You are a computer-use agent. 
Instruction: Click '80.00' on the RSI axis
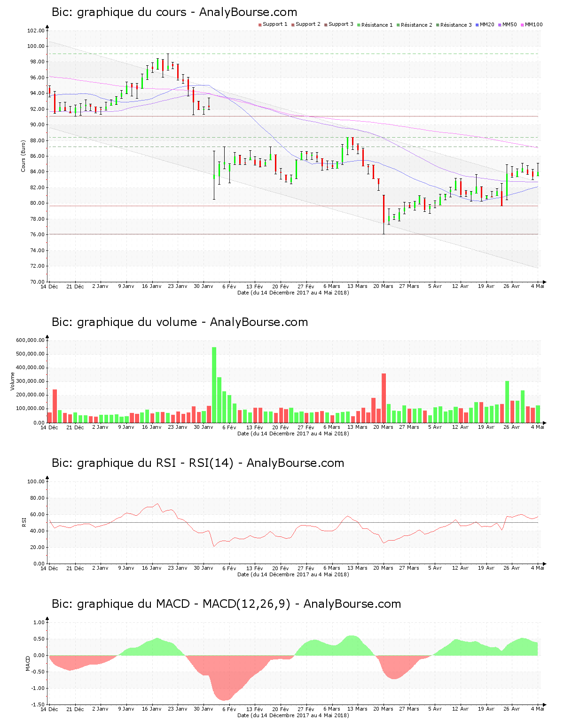point(37,498)
